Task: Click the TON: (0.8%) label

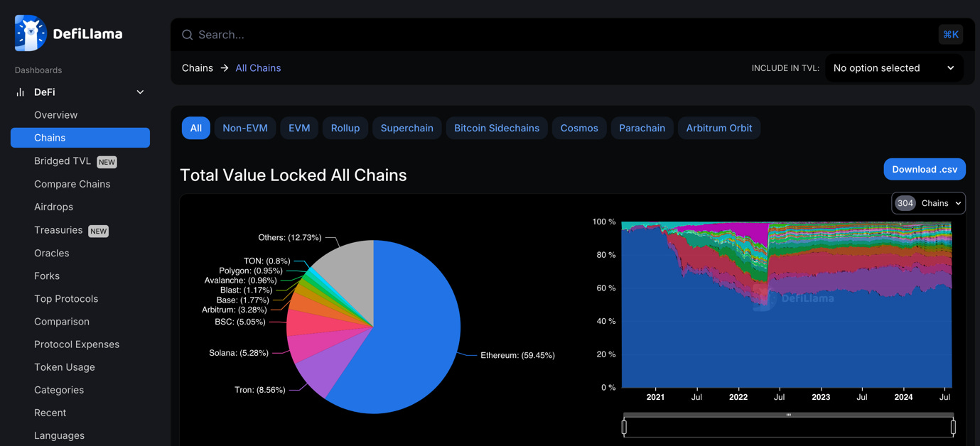Action: 266,261
